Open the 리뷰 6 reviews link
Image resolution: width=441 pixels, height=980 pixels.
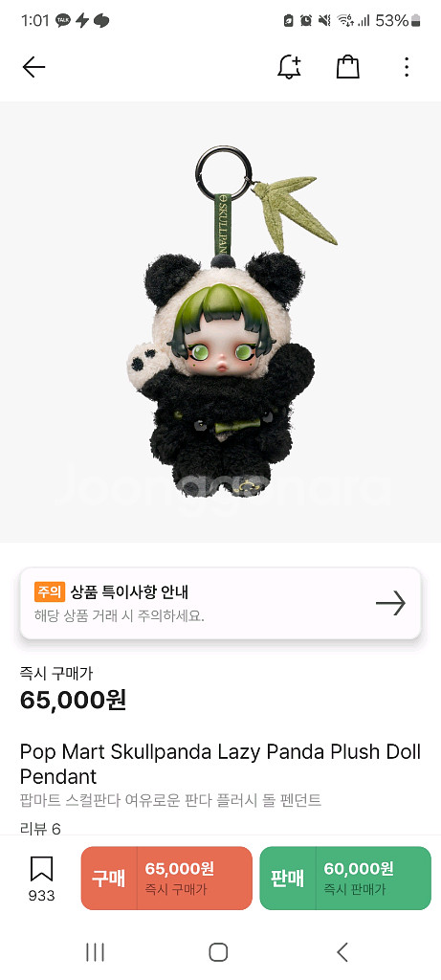(x=40, y=829)
